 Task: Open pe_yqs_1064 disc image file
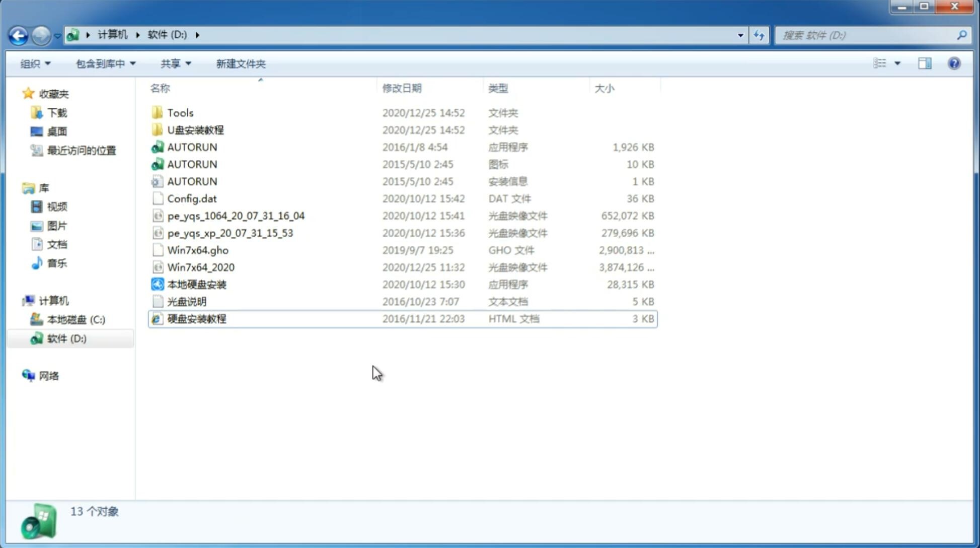point(236,216)
